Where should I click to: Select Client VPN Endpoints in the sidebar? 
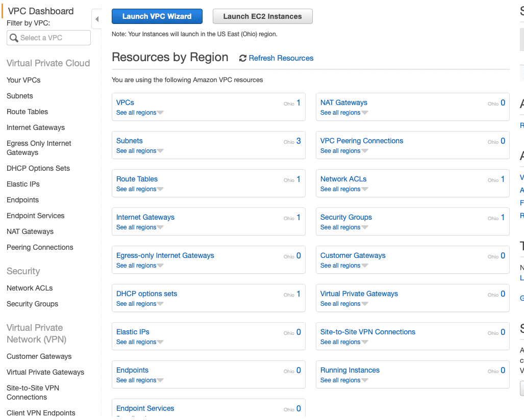(41, 413)
